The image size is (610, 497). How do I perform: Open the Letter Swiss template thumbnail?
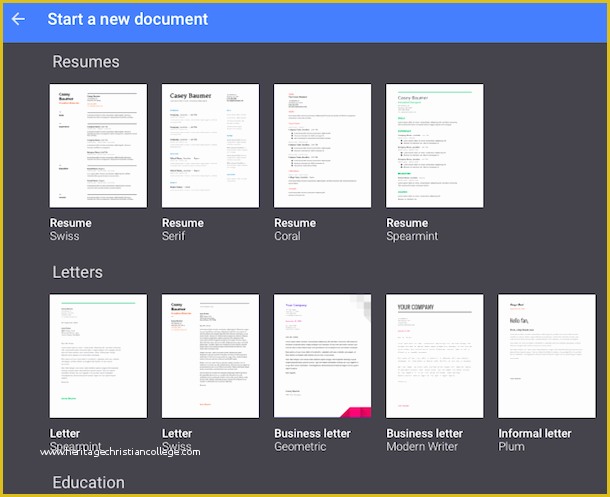pyautogui.click(x=210, y=356)
